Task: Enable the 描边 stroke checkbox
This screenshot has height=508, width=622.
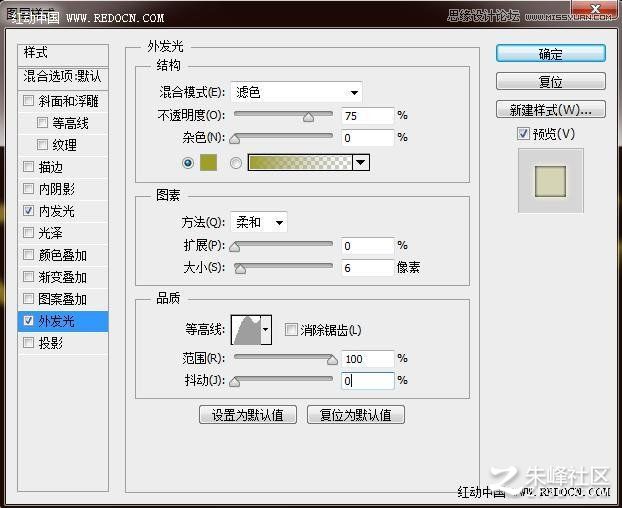Action: pos(29,167)
